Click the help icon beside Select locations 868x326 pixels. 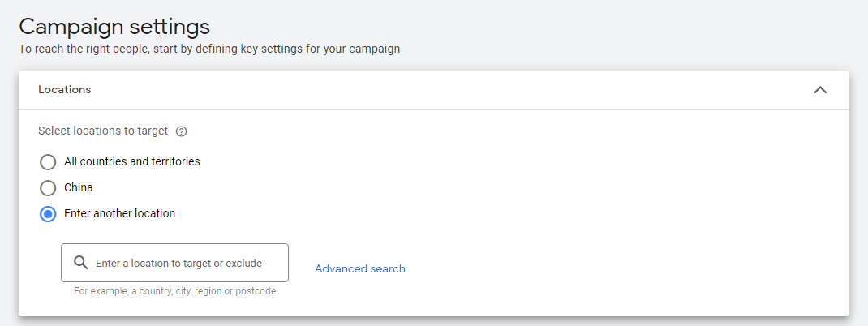(181, 131)
